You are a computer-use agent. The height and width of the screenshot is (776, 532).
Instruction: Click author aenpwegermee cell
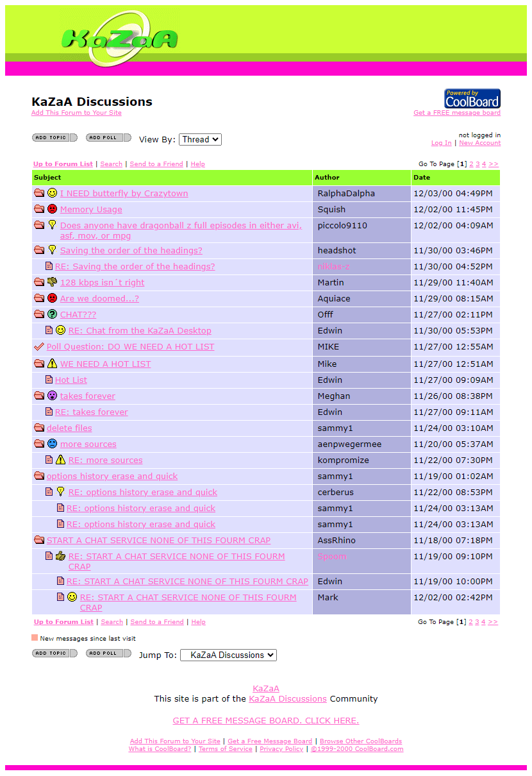click(362, 444)
